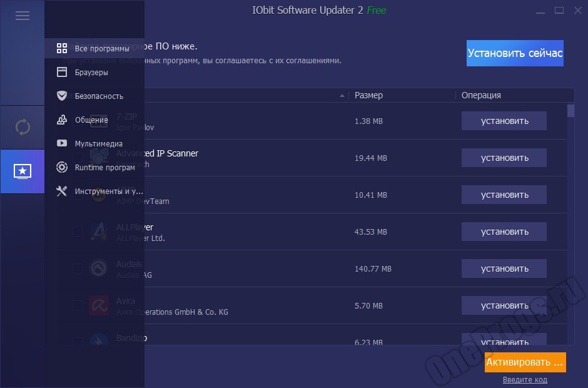Click the 19.44 MB size value
The image size is (588, 388).
370,158
